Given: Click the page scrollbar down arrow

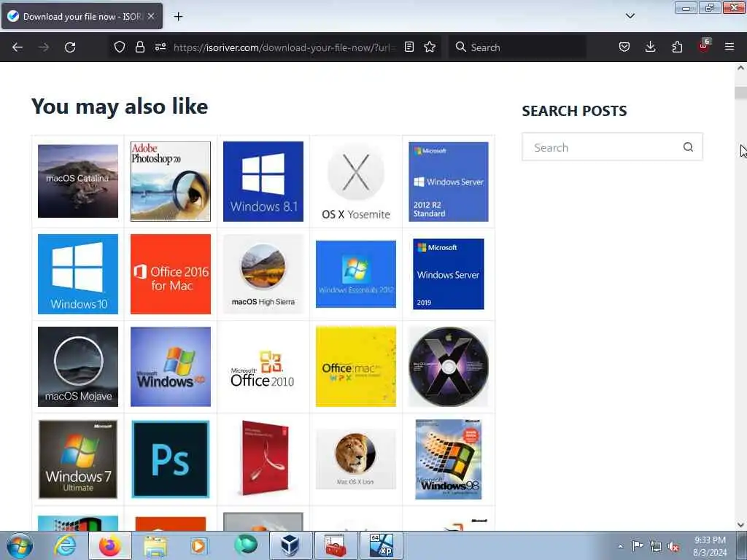Looking at the screenshot, I should coord(740,525).
